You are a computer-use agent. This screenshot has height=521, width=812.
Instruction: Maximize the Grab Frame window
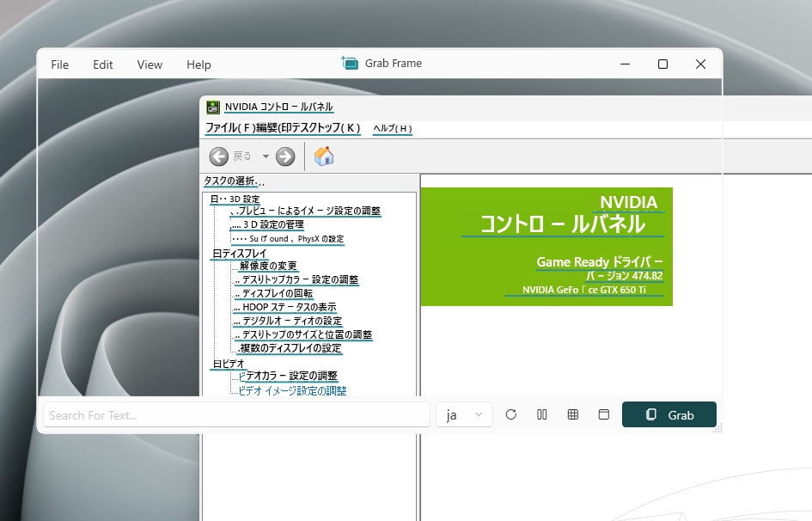[662, 64]
